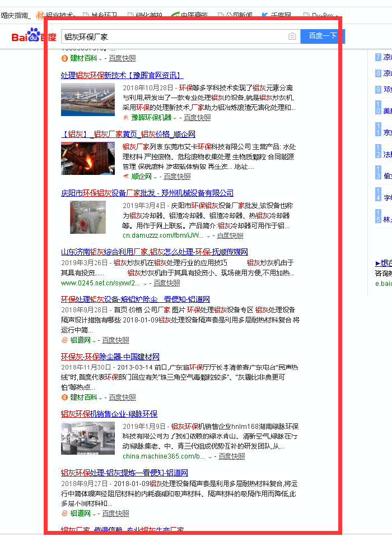Screen dimensions: 392x536
Task: Open image search via the camera icon
Action: (292, 36)
